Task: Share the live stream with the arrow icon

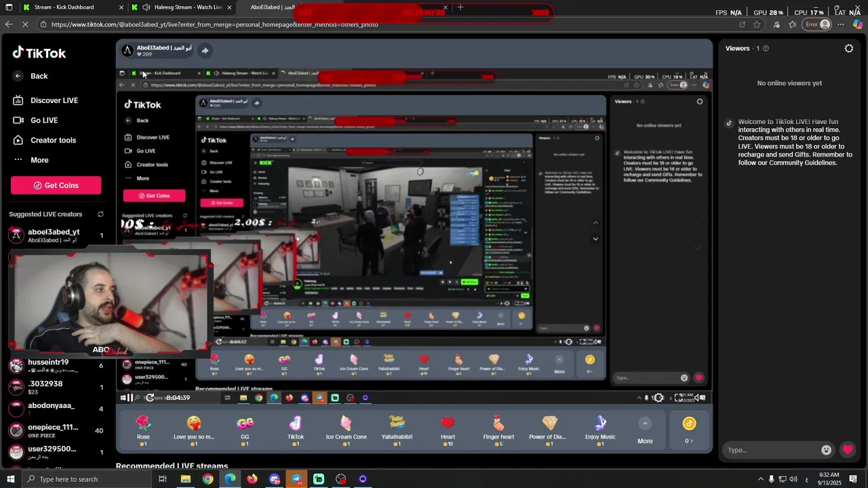Action: [x=205, y=50]
